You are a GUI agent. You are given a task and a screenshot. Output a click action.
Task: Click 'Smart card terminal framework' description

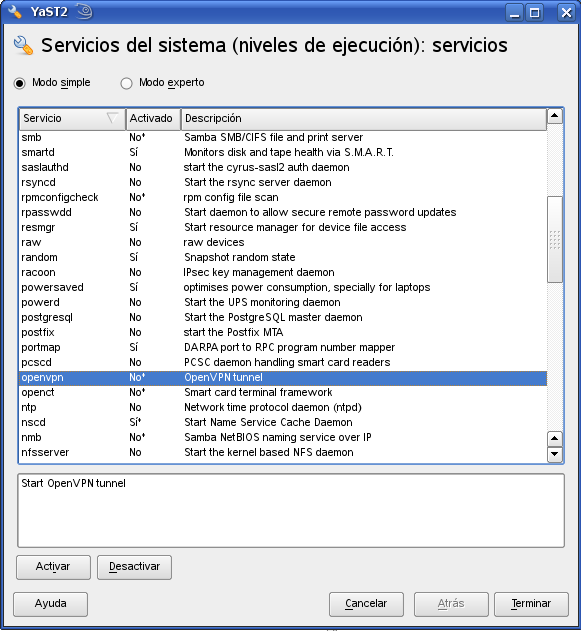point(258,392)
